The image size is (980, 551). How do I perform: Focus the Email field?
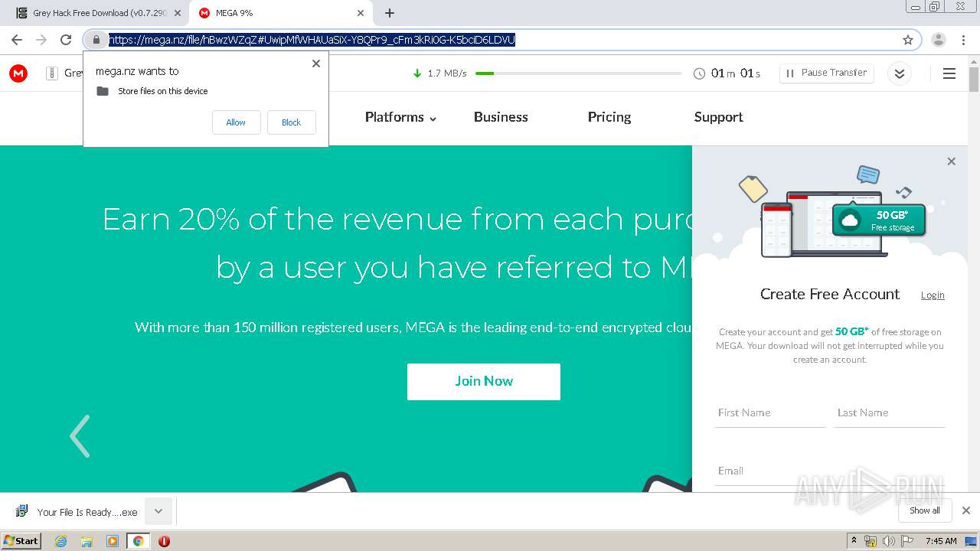coord(830,471)
